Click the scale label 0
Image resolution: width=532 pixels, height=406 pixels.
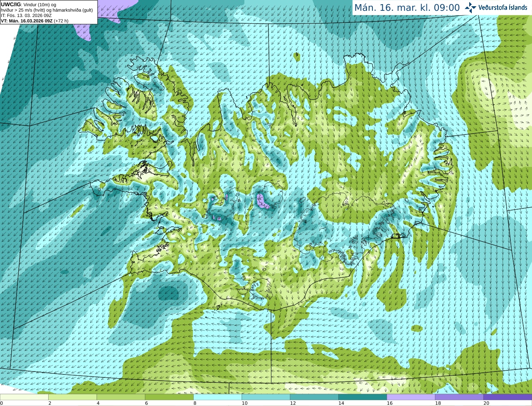(1, 403)
